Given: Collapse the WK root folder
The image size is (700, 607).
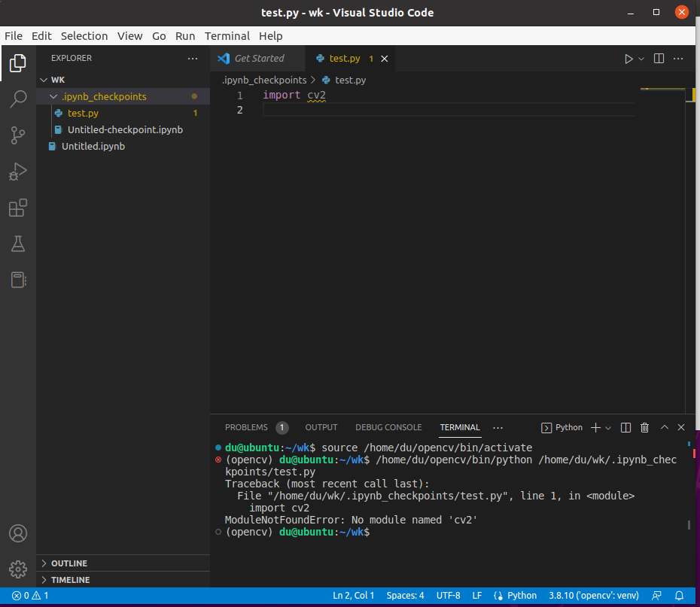Looking at the screenshot, I should point(44,80).
